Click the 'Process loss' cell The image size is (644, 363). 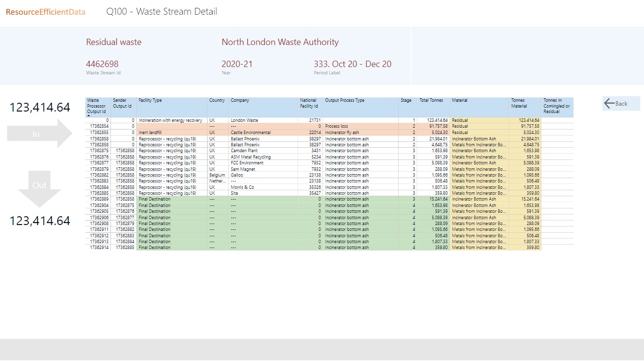(x=337, y=126)
